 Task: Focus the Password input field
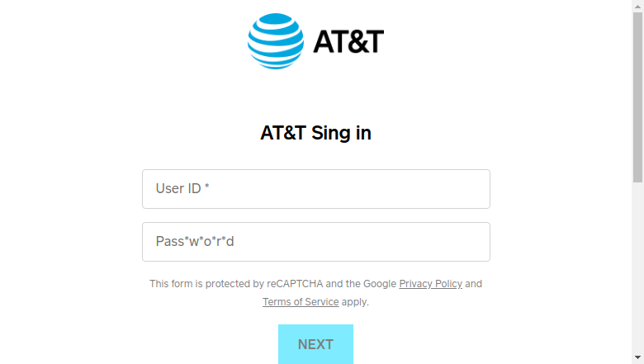(316, 242)
